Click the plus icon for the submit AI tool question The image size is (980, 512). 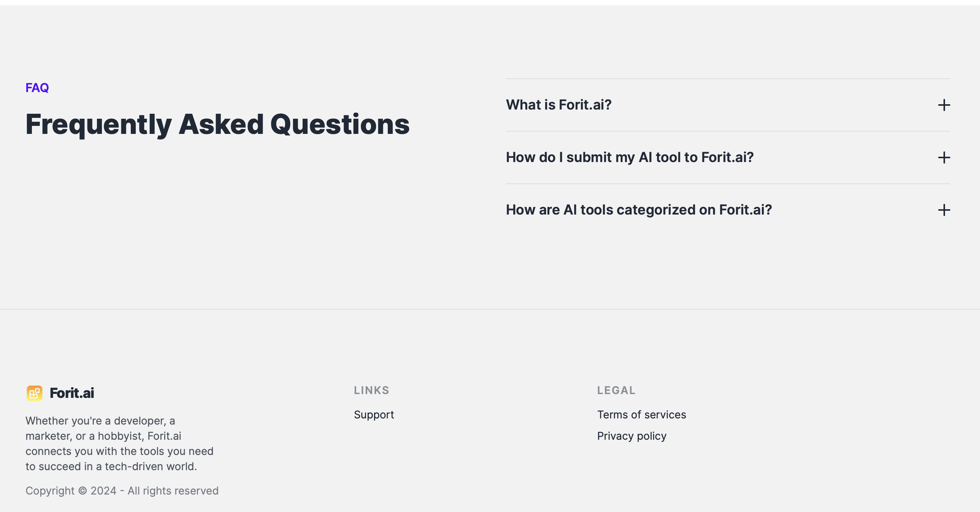click(x=944, y=157)
